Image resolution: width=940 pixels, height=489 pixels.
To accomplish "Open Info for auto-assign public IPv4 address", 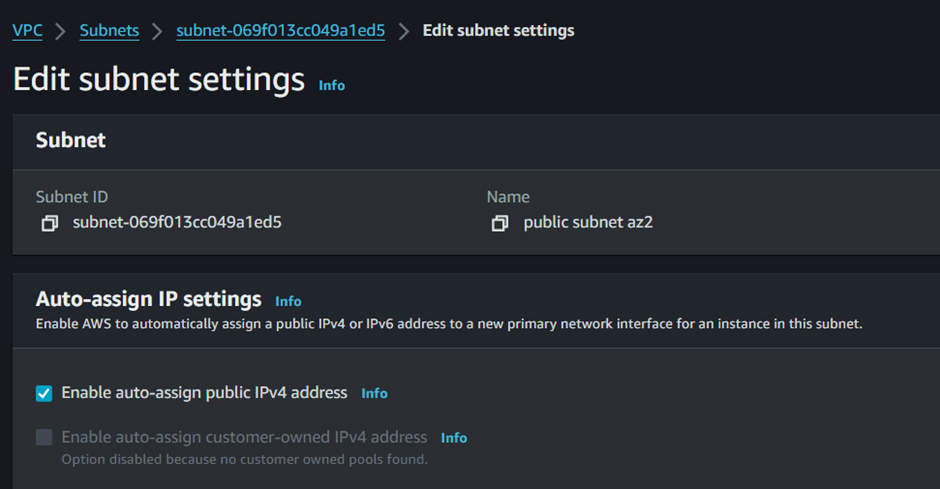I will pos(374,394).
